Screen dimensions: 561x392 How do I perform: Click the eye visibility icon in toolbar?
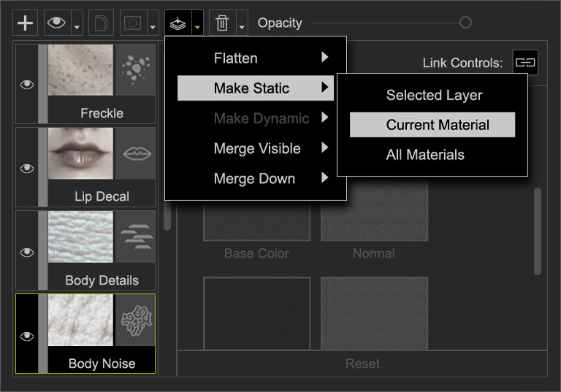[57, 23]
